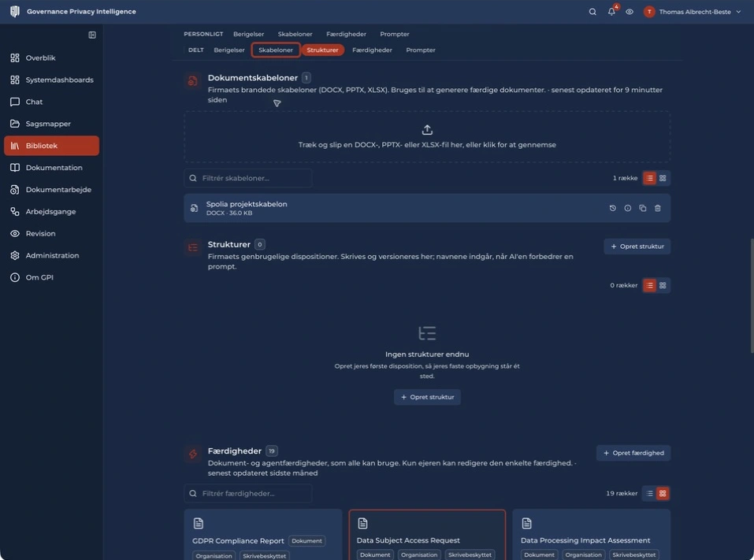Select Bibliotek in the sidebar
This screenshot has width=754, height=560.
click(x=51, y=146)
